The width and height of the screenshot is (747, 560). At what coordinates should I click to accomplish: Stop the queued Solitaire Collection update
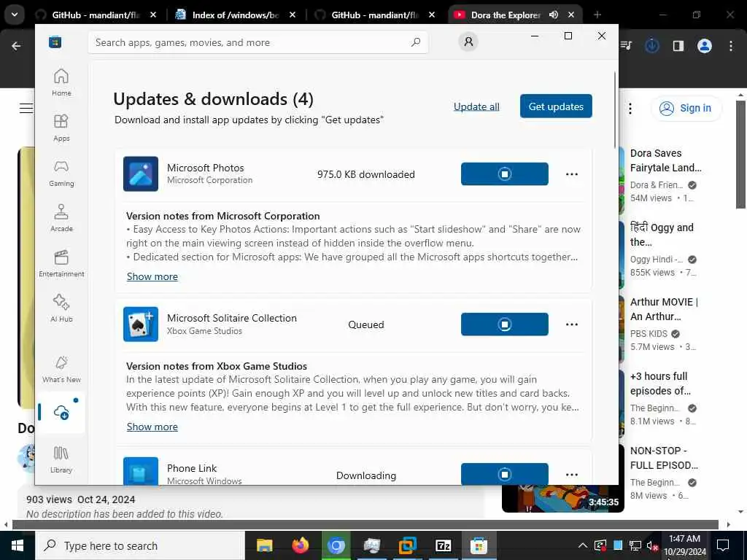tap(505, 324)
